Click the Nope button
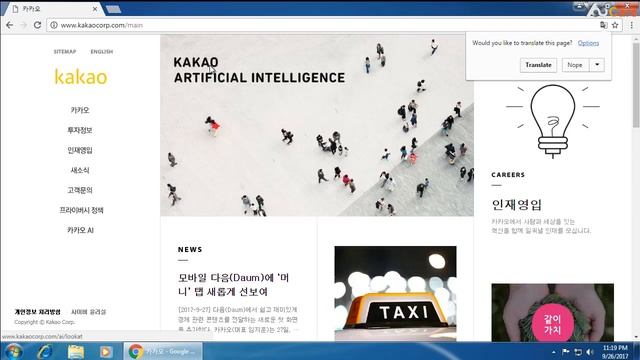This screenshot has width=640, height=360. [x=575, y=65]
